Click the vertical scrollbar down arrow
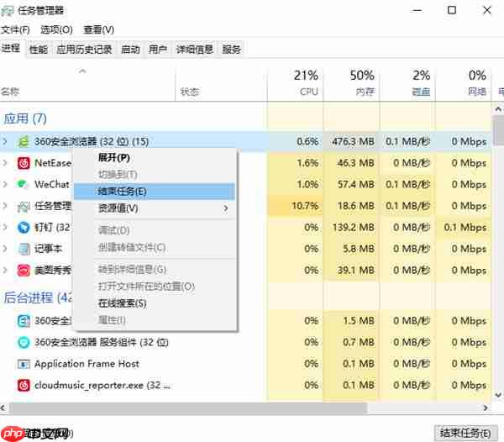 498,395
